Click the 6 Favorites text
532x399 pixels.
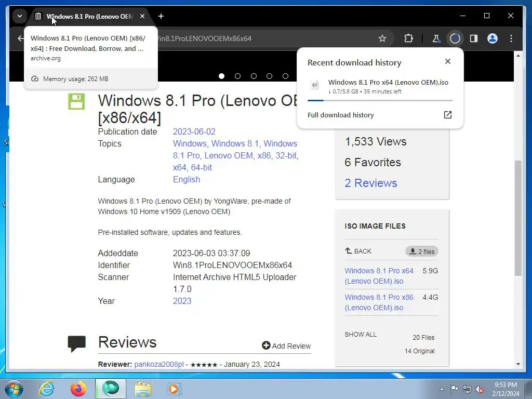(373, 162)
